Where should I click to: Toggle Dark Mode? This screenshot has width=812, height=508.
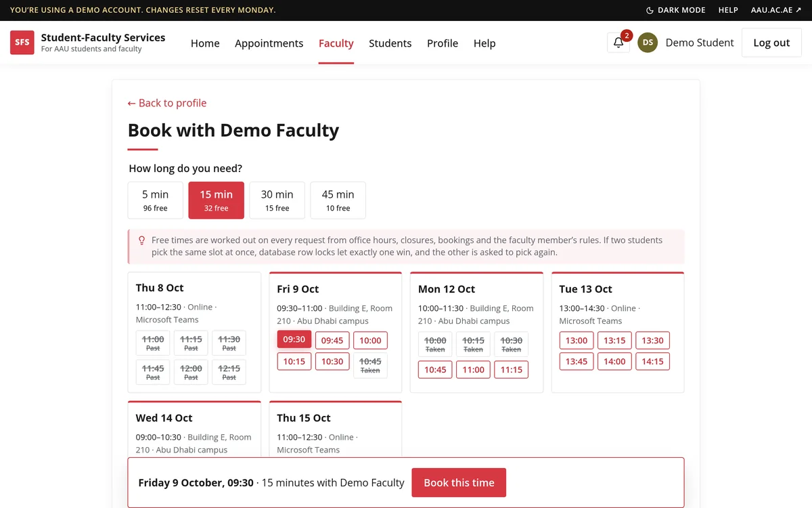[676, 10]
